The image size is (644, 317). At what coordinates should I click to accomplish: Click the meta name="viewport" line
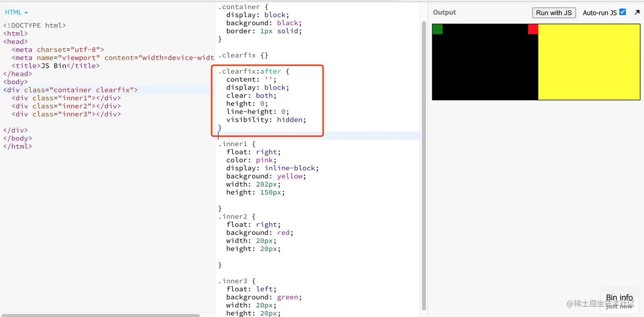coord(113,58)
